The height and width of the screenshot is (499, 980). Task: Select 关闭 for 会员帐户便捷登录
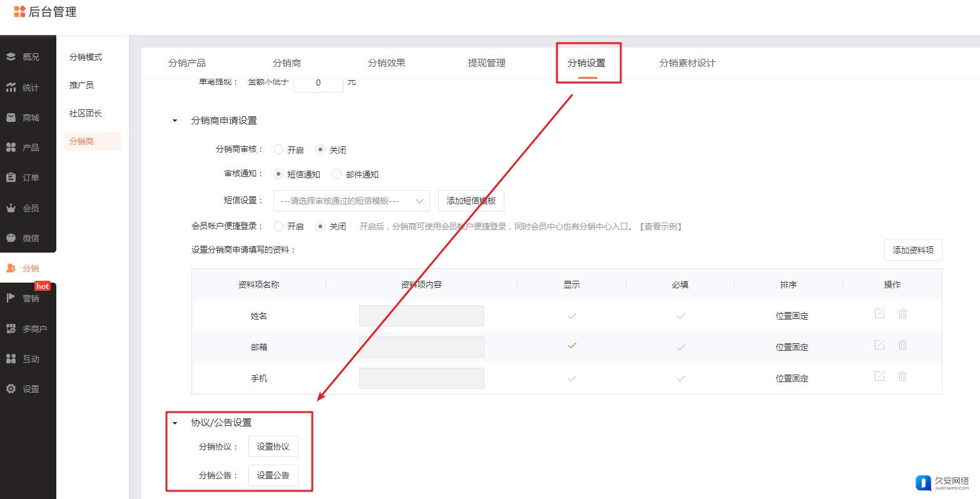(320, 226)
